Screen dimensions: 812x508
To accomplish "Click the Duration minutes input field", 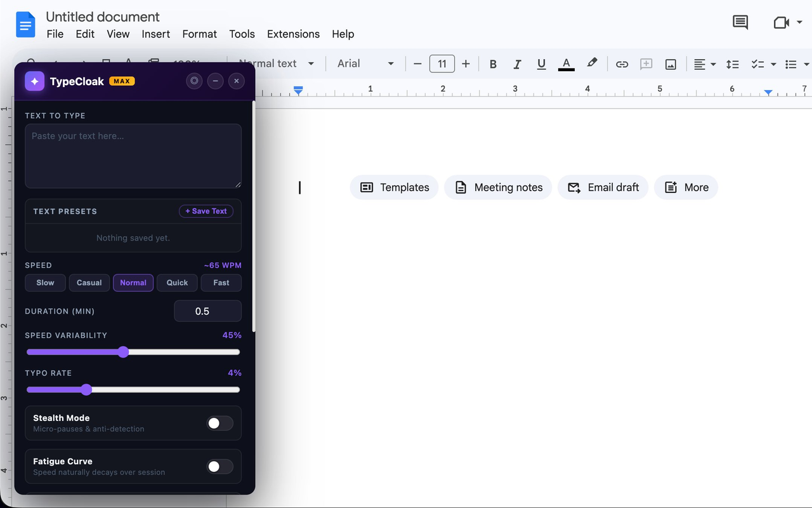I will (207, 311).
